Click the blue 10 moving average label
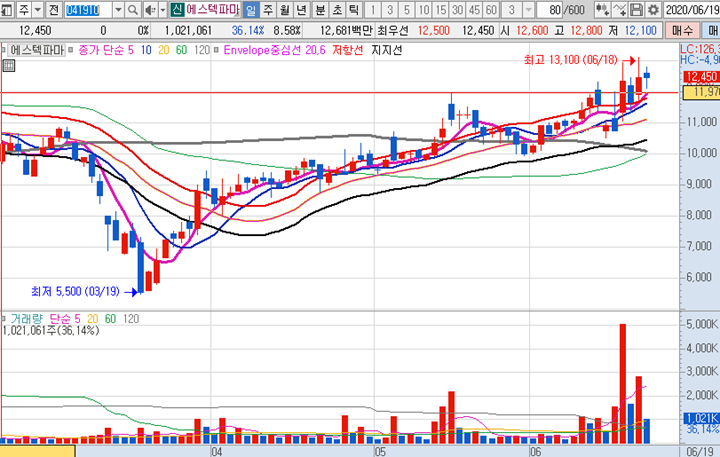Viewport: 720px width, 457px height. click(x=146, y=50)
